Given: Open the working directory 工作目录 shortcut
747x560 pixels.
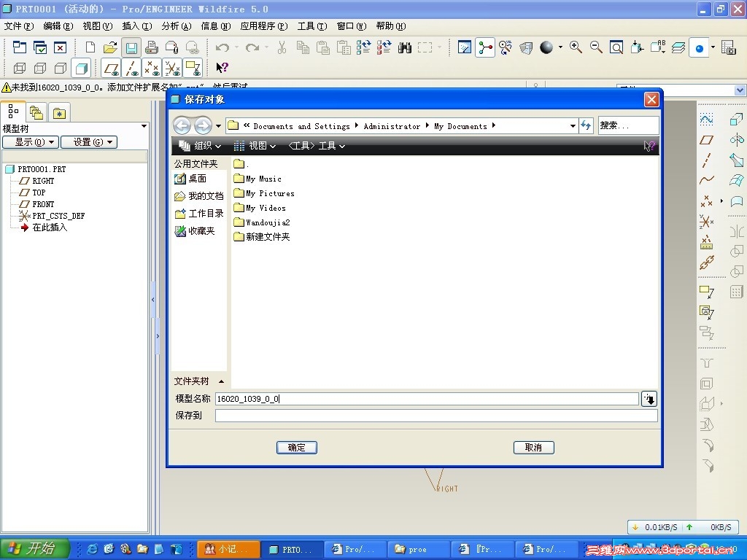Looking at the screenshot, I should tap(199, 214).
